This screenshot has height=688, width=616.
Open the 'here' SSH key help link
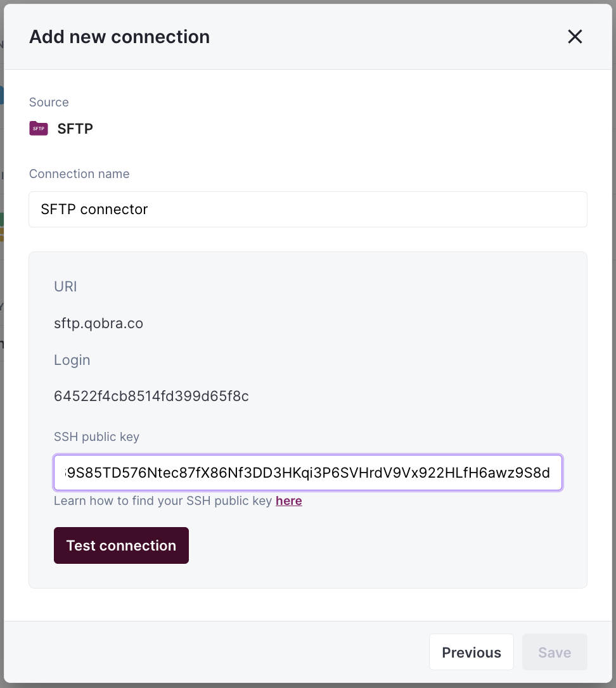288,501
